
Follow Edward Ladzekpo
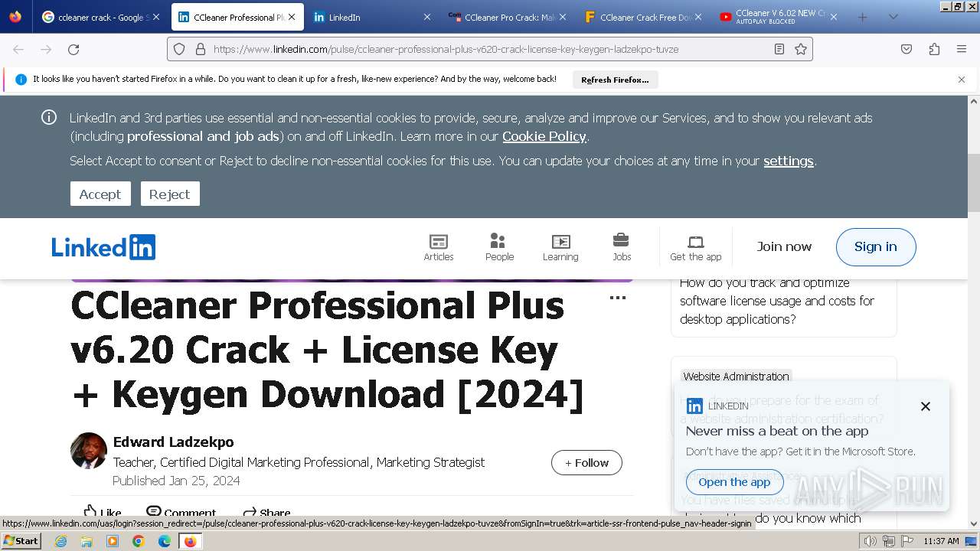586,462
